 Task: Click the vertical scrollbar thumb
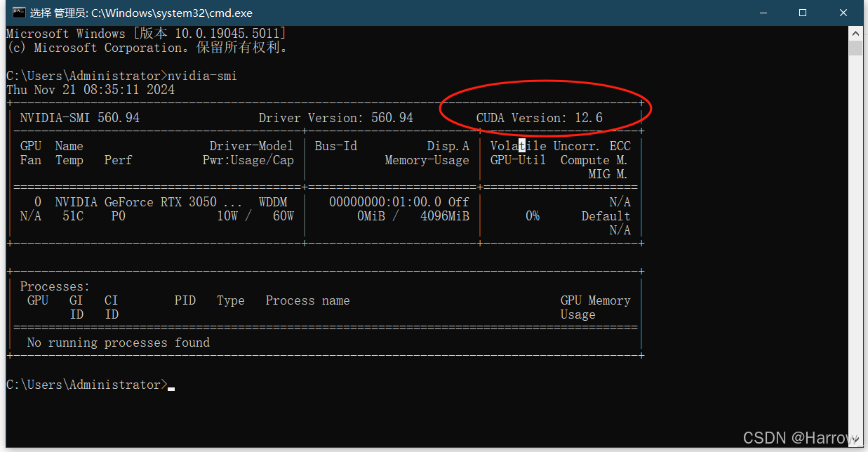pyautogui.click(x=855, y=48)
